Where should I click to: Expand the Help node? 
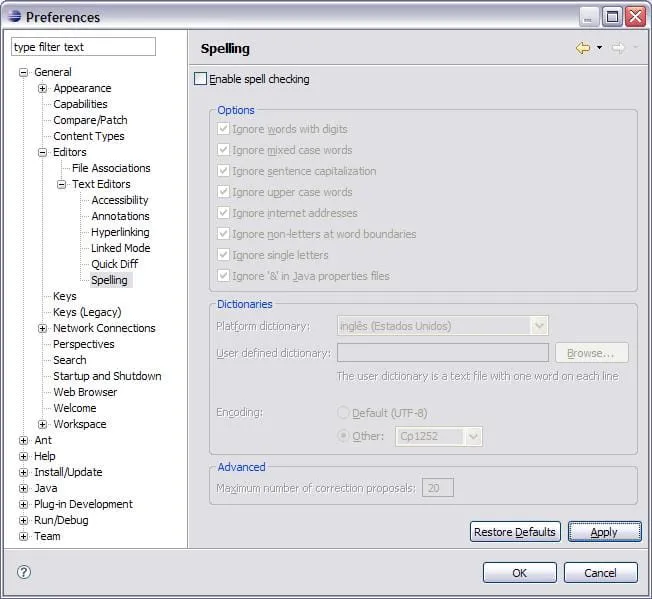[24, 456]
